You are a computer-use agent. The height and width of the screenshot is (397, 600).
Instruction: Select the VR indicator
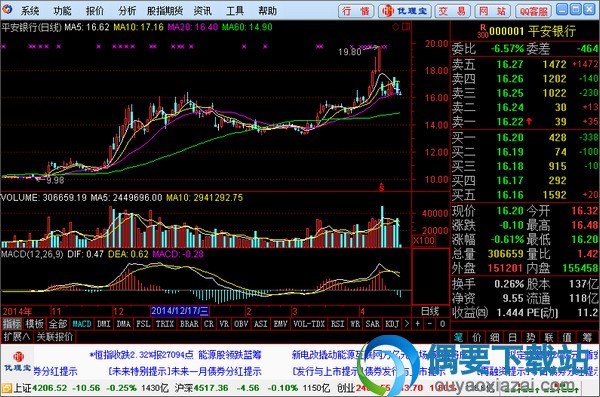click(x=224, y=324)
